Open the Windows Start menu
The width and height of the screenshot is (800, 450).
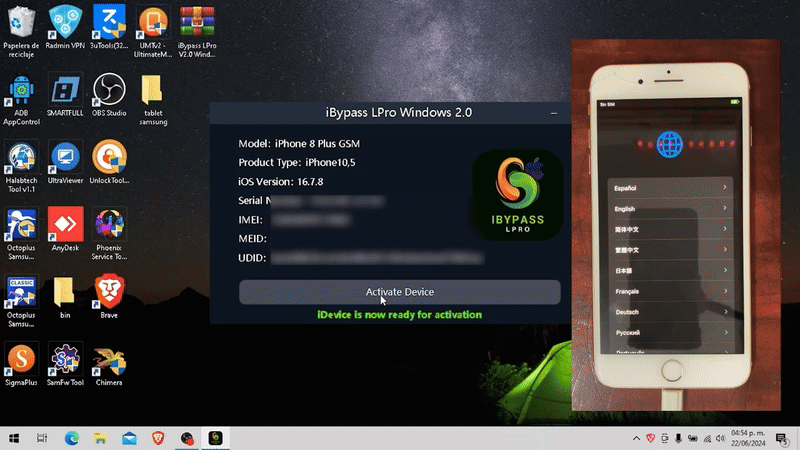[14, 438]
